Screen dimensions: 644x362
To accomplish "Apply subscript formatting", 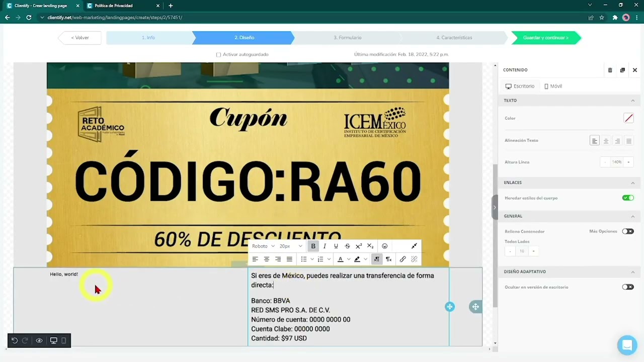I will click(x=370, y=246).
